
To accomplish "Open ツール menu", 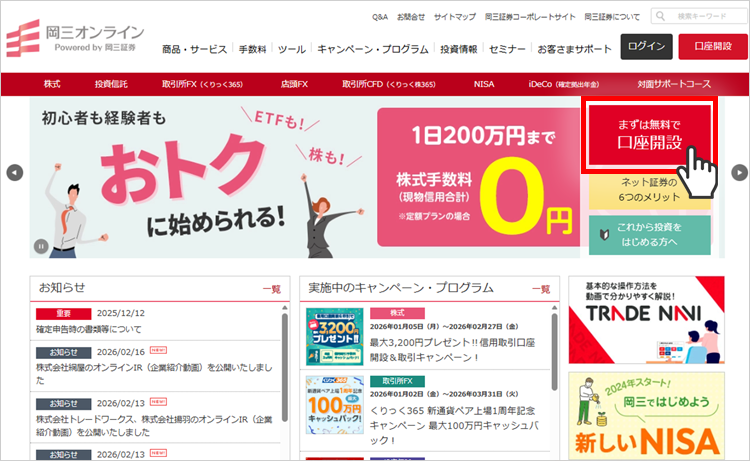I will point(292,49).
